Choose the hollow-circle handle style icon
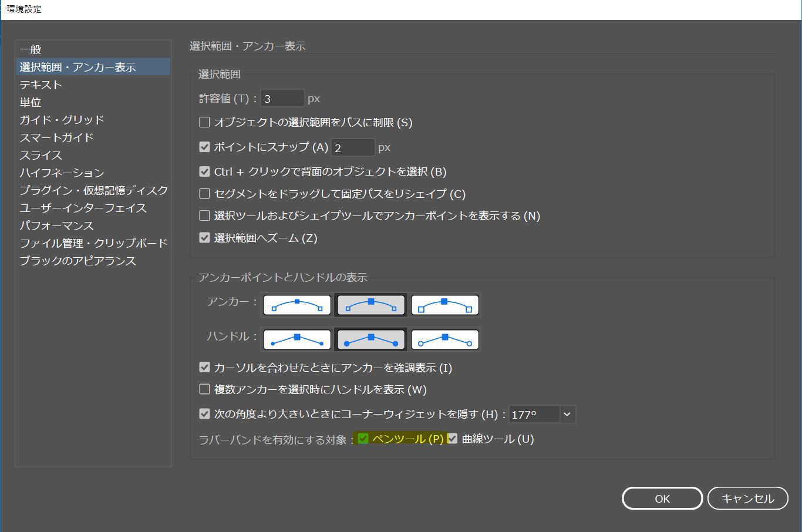The height and width of the screenshot is (532, 802). tap(445, 340)
